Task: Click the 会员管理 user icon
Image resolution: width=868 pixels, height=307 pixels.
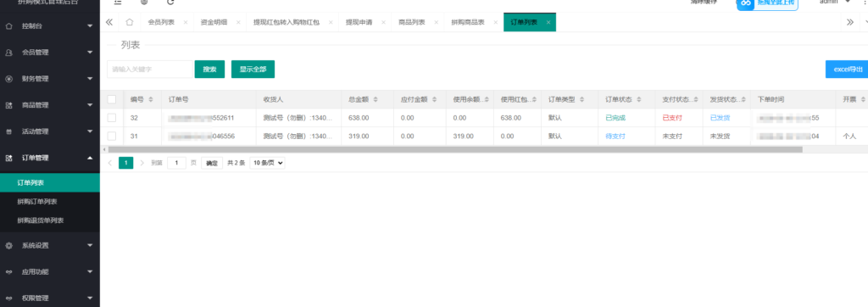Action: pyautogui.click(x=8, y=53)
